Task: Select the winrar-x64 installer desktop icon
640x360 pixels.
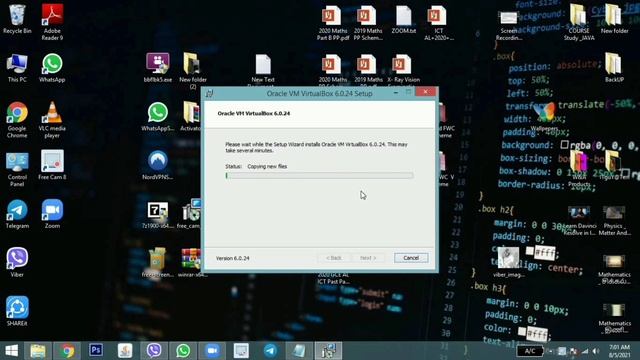Action: 191,262
